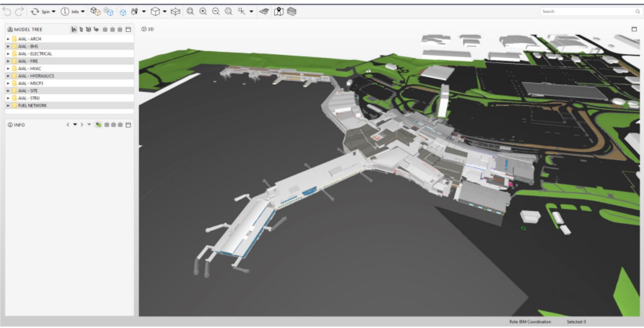The height and width of the screenshot is (328, 644).
Task: Toggle the green-dot sync icon in Info panel
Action: (98, 125)
